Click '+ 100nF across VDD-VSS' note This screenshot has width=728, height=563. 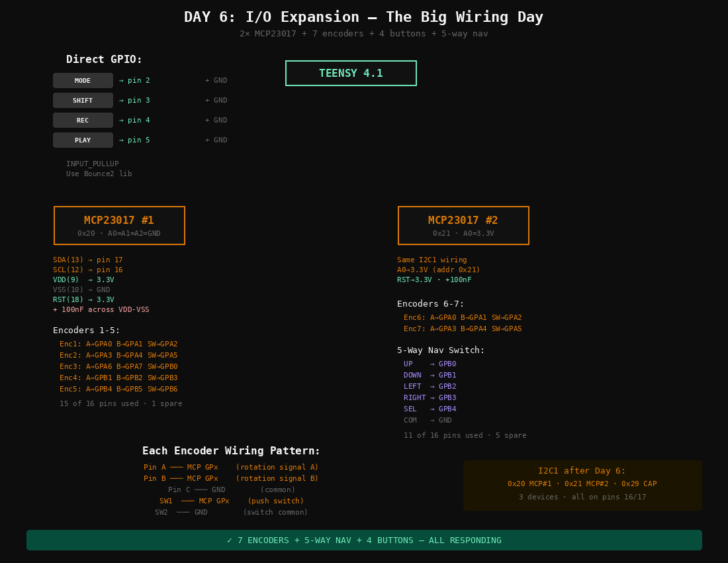(101, 310)
